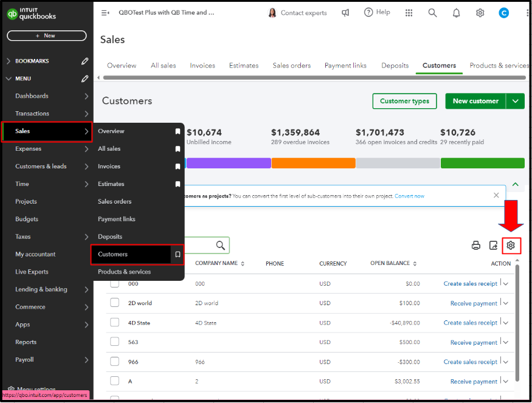Screen dimensions: 532x403
Task: Expand action options for 2D world row
Action: pyautogui.click(x=506, y=303)
